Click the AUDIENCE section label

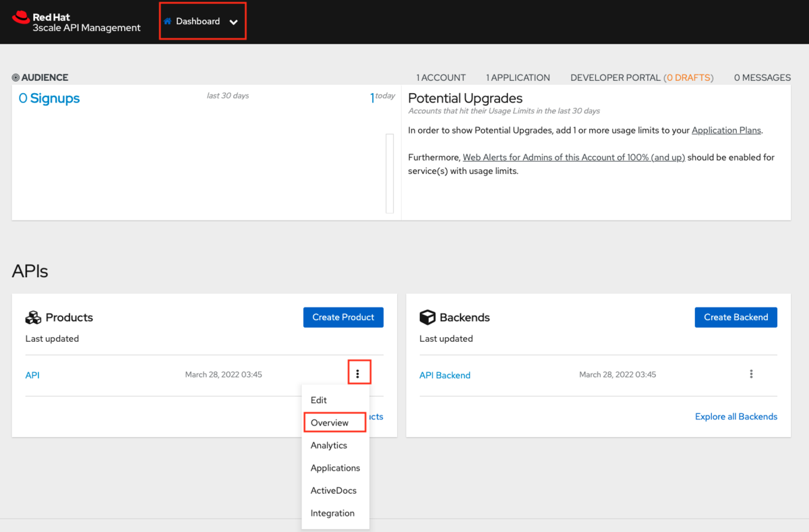[44, 78]
